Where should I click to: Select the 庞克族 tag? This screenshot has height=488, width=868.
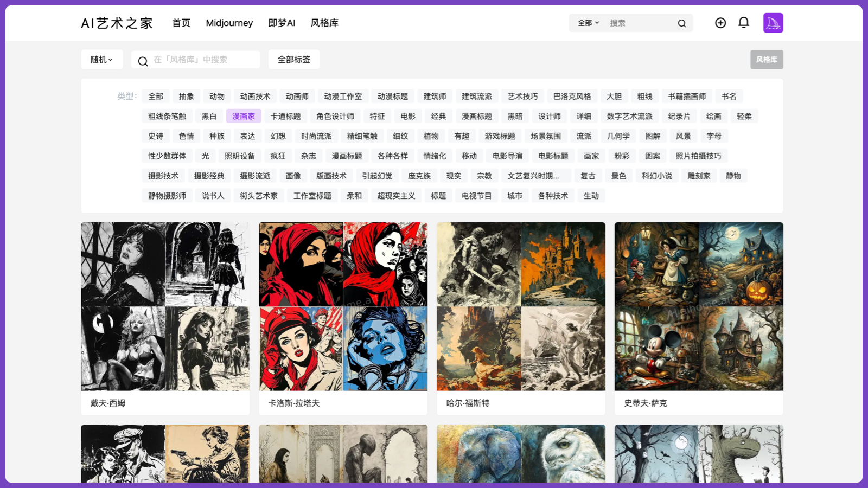[x=419, y=176]
